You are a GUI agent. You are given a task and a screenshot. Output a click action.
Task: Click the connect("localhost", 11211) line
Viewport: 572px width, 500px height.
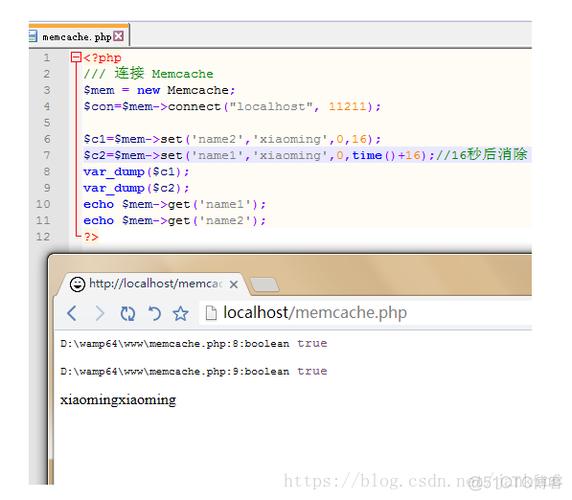click(232, 106)
